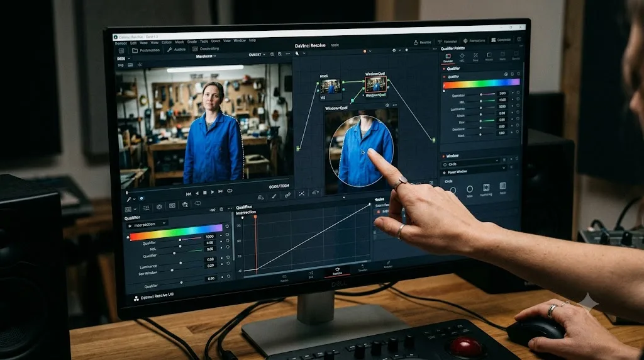Open the Tools menu
The height and width of the screenshot is (360, 644).
click(x=204, y=42)
